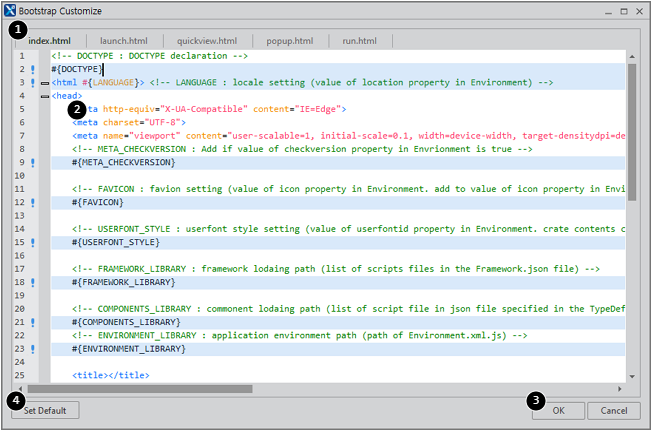Image resolution: width=652 pixels, height=431 pixels.
Task: Click the vertical scrollbar thumb
Action: (632, 130)
